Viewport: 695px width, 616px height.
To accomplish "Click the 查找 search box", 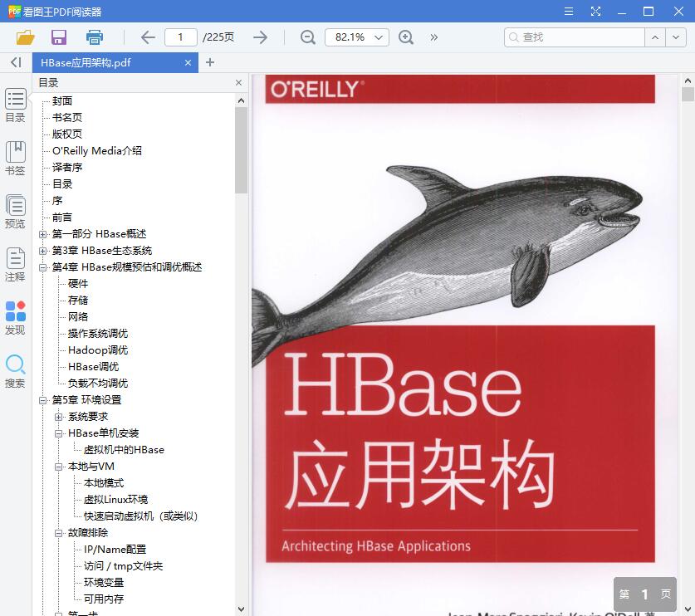I will point(575,37).
